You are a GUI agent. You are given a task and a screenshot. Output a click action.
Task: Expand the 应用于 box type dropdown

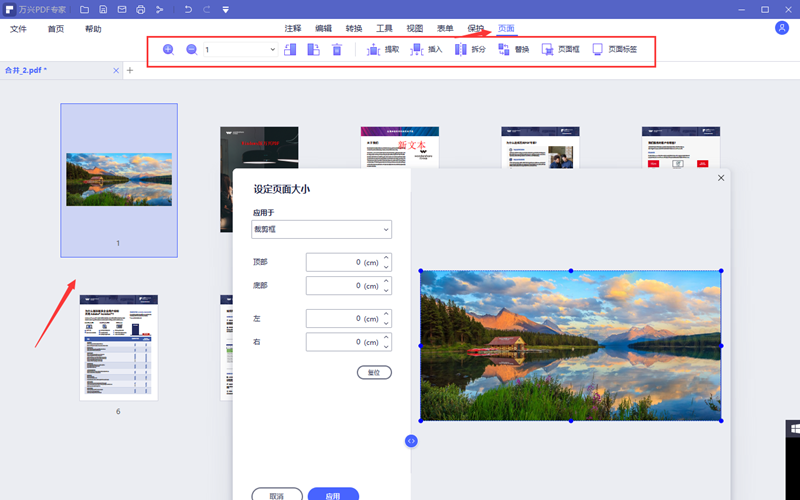click(x=321, y=230)
